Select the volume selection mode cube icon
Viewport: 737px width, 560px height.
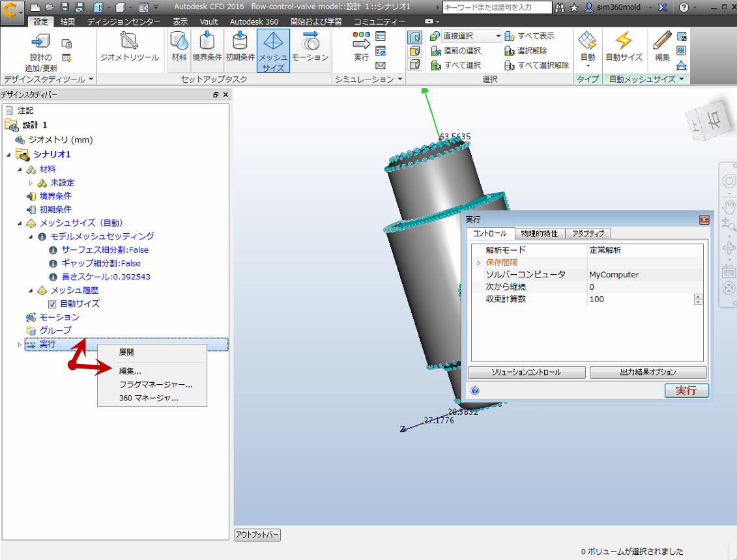click(x=414, y=37)
